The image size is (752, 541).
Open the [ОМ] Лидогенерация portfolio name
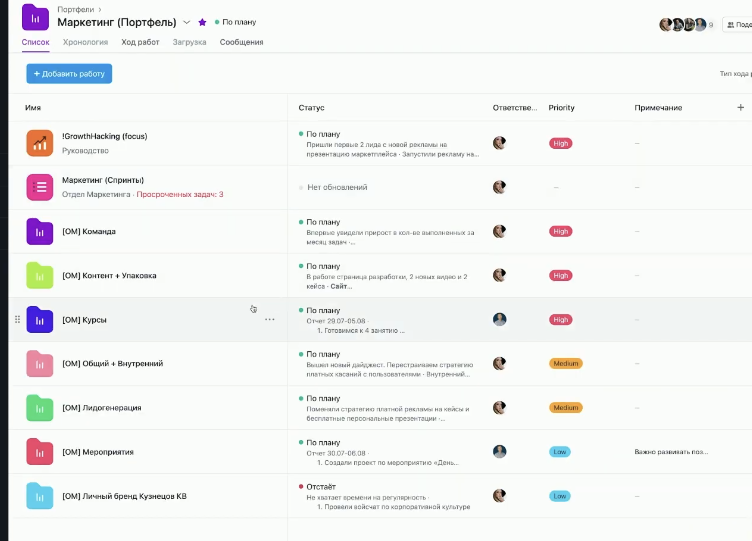[x=102, y=408]
